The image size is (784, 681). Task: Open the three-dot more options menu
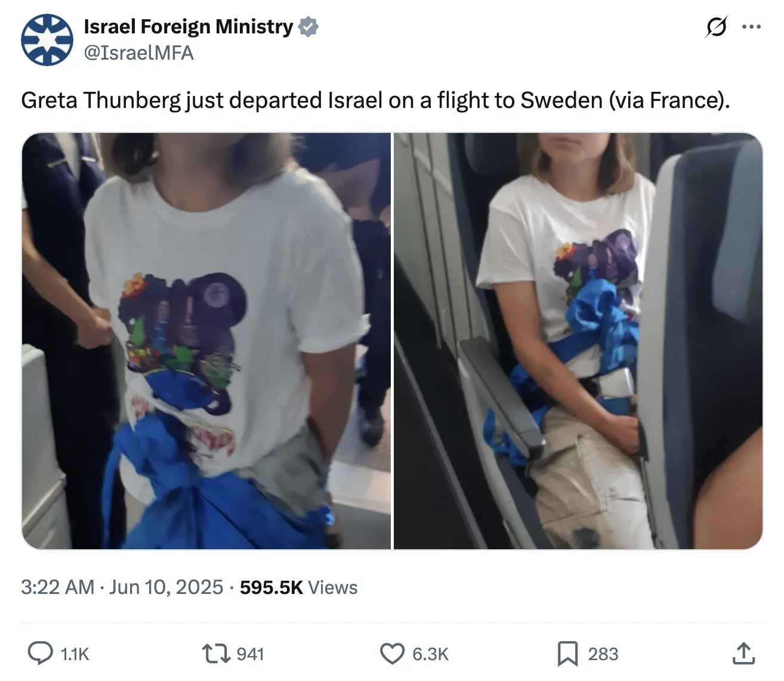coord(751,27)
